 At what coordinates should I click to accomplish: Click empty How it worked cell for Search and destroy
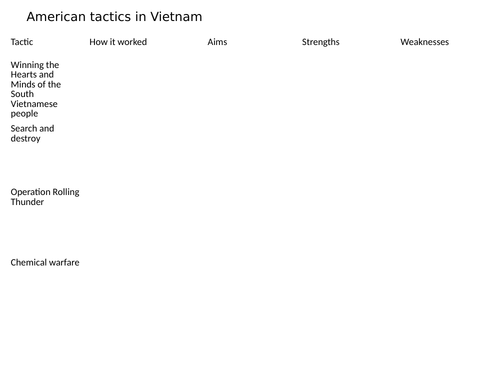tap(145, 153)
